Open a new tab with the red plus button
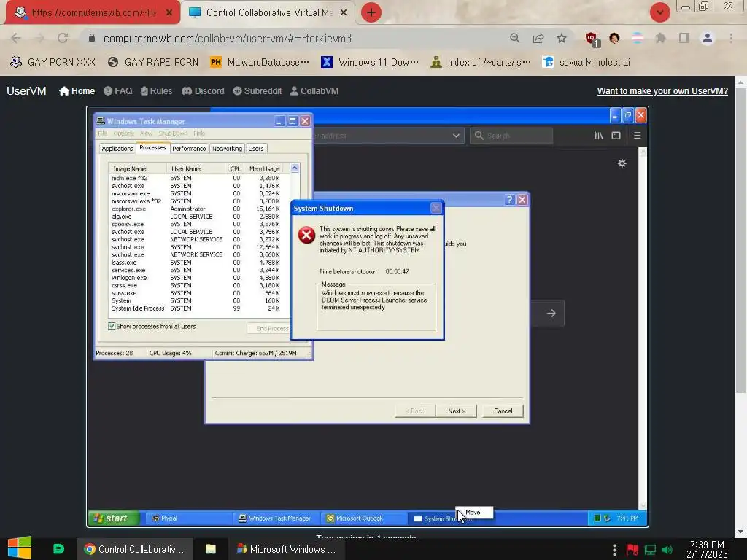747x560 pixels. [x=371, y=12]
